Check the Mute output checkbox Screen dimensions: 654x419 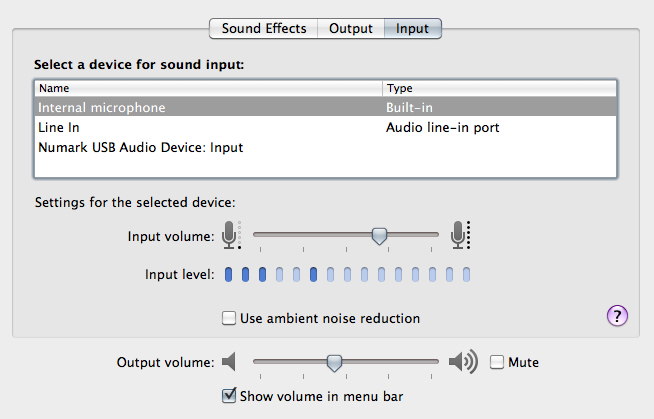497,361
